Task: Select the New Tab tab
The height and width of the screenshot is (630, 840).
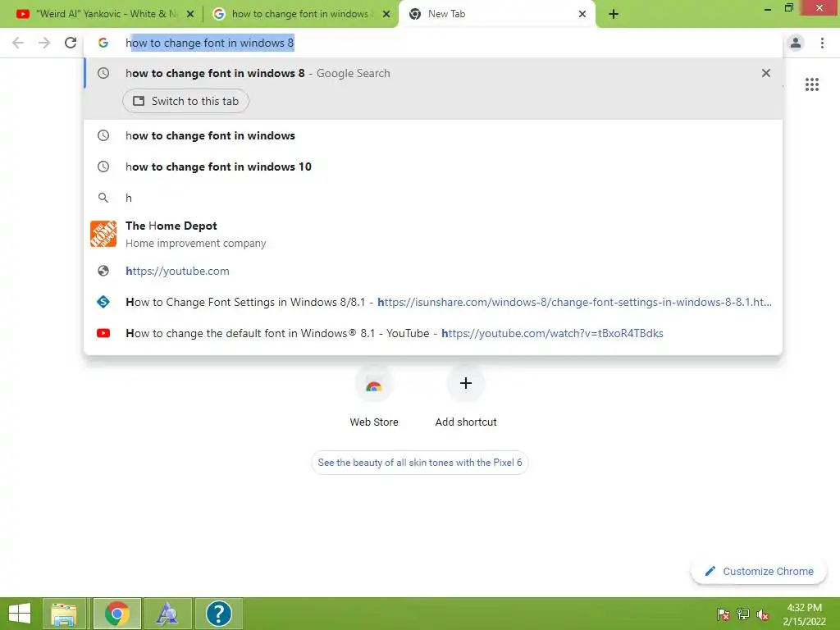Action: pyautogui.click(x=496, y=14)
